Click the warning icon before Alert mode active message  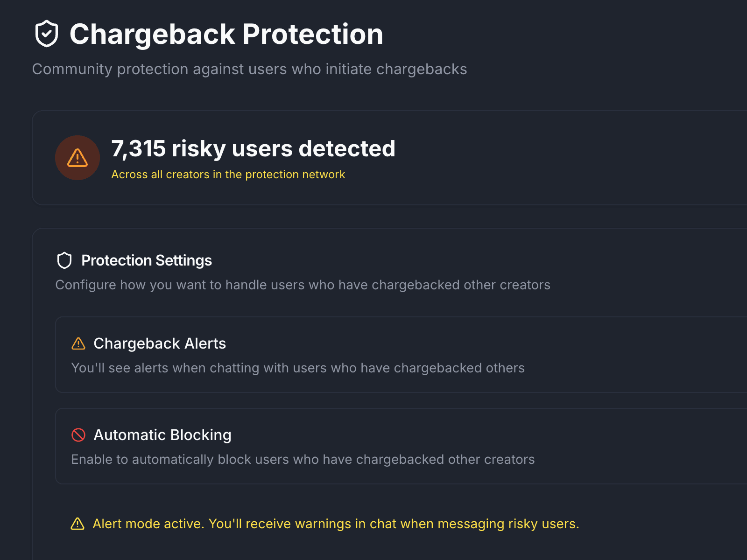[78, 524]
